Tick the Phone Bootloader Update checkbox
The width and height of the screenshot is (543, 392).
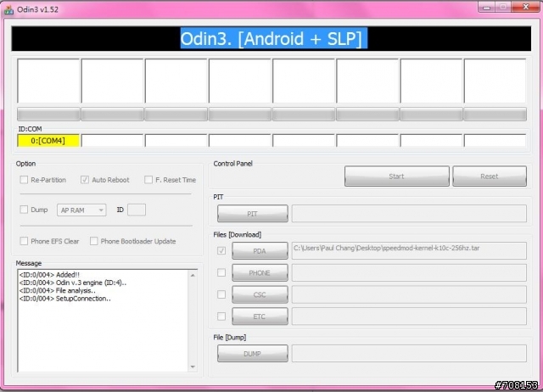93,241
